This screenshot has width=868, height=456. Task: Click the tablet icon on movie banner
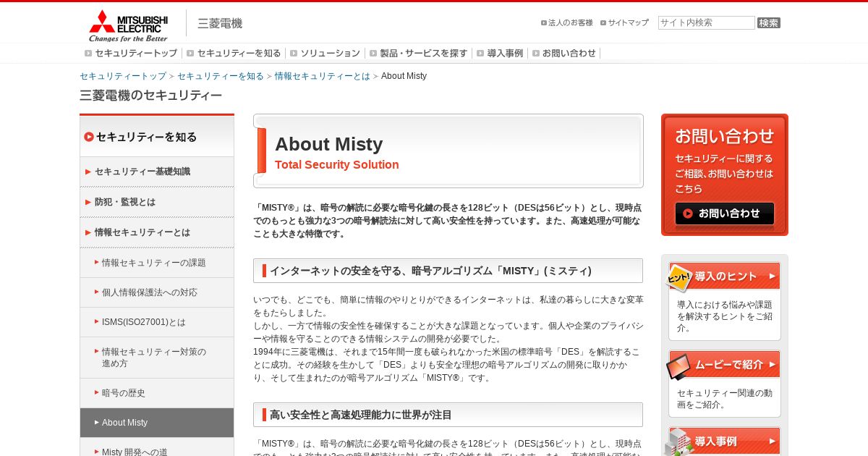pos(678,366)
